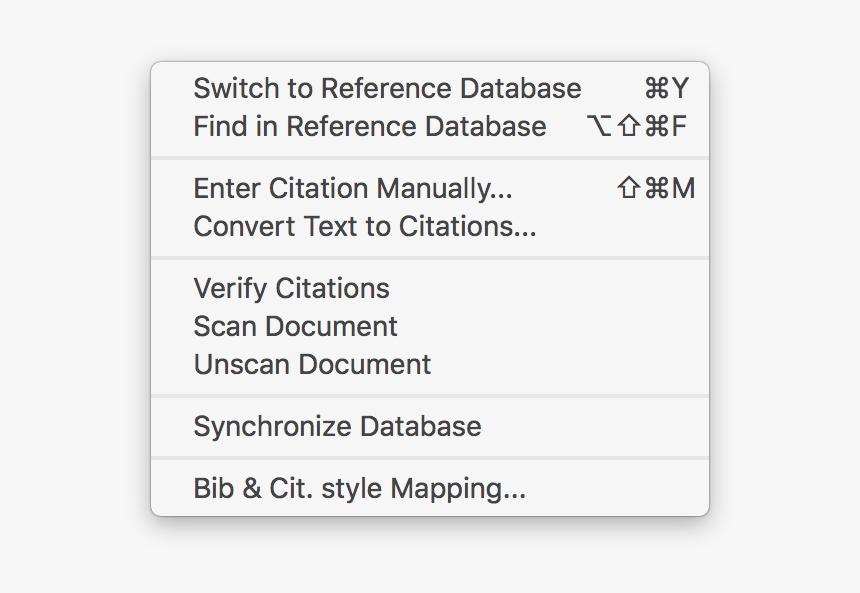Screen dimensions: 860x593
Task: Click the ⌥⇧⌘F shortcut hint
Action: pyautogui.click(x=637, y=127)
